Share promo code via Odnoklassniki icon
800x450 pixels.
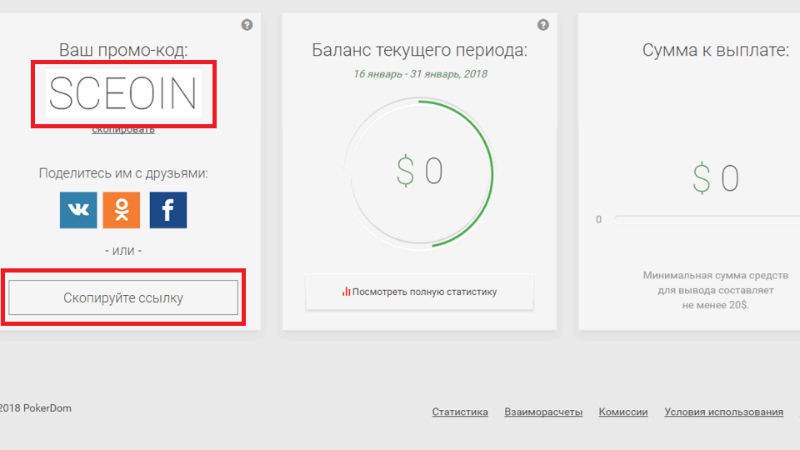click(121, 210)
